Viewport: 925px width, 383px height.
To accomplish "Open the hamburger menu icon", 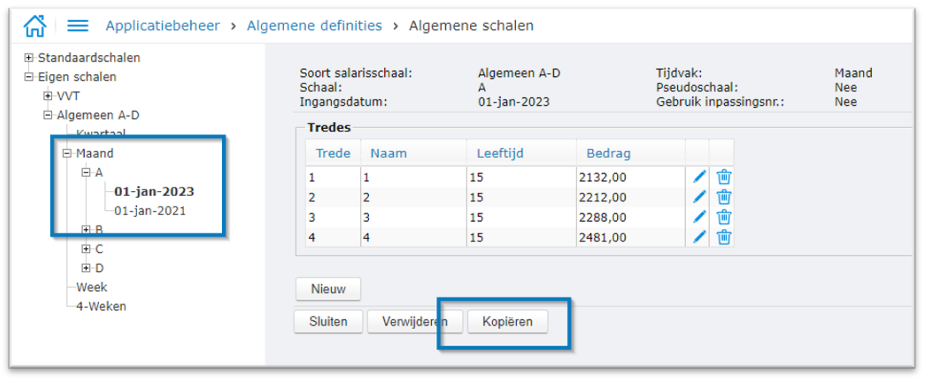I will tap(77, 26).
